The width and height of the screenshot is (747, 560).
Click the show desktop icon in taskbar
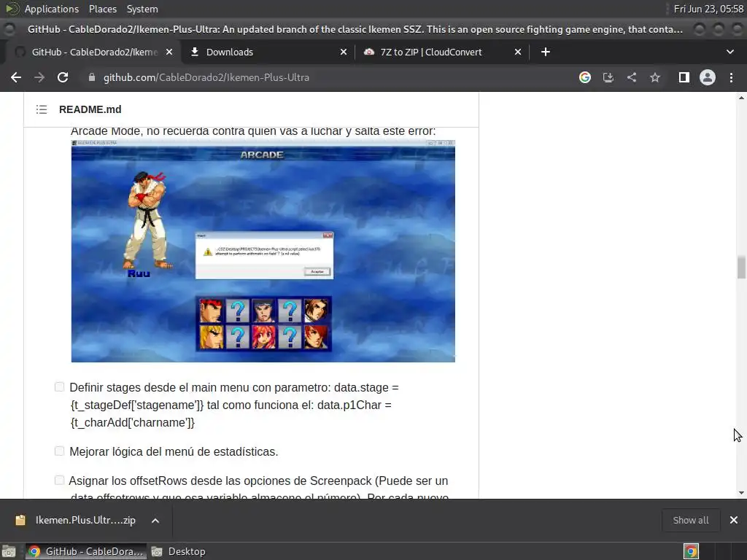(x=9, y=551)
